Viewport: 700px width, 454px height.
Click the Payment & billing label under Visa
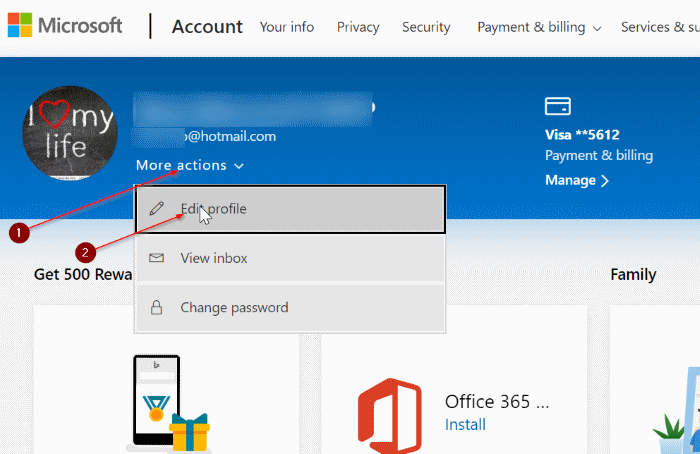pyautogui.click(x=599, y=155)
